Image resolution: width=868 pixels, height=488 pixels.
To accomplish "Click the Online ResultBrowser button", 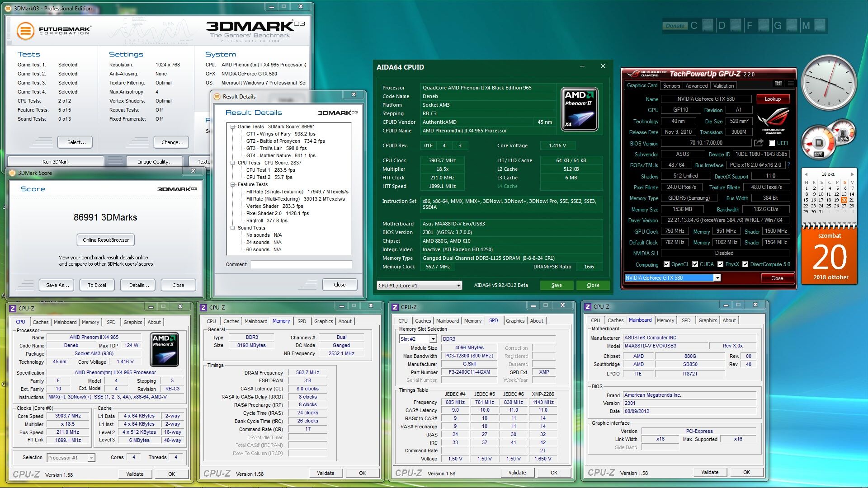I will pyautogui.click(x=105, y=240).
